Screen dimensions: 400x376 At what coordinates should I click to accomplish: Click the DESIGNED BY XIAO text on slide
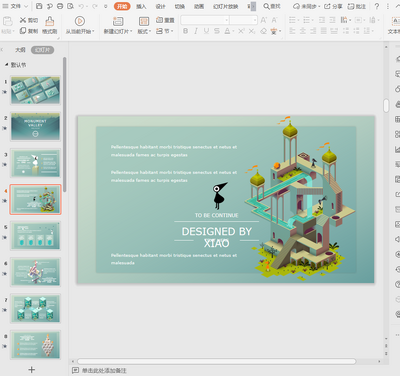[x=217, y=237]
